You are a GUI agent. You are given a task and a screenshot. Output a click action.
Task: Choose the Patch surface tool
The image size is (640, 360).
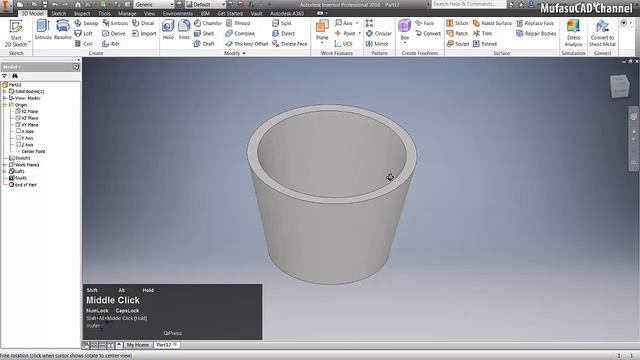pyautogui.click(x=457, y=33)
